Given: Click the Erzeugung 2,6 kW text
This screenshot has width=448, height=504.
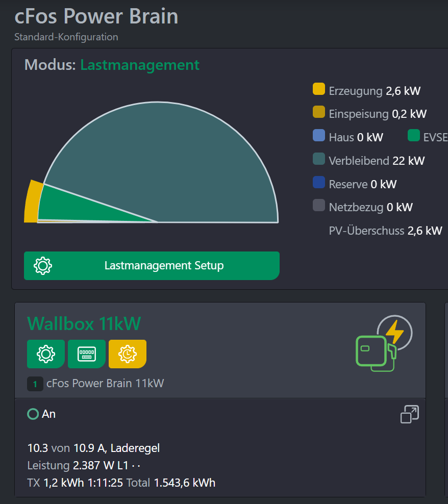Looking at the screenshot, I should tap(375, 91).
